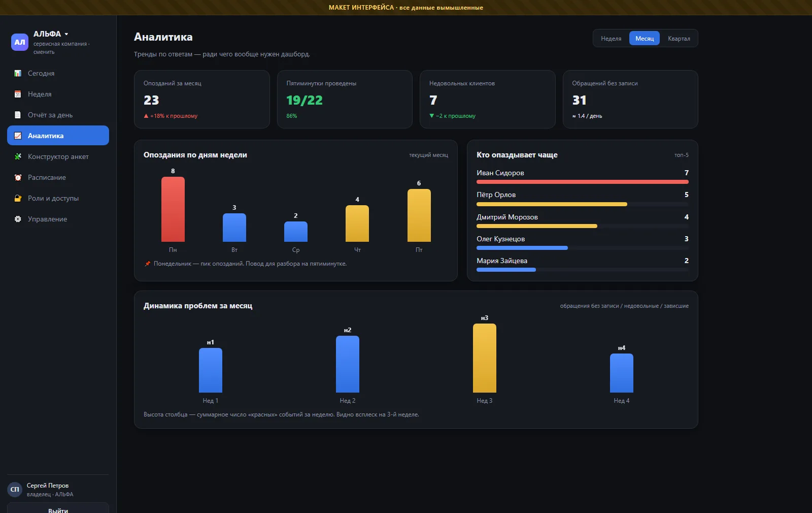
Task: Click the Неделя calendar icon
Action: (18, 94)
